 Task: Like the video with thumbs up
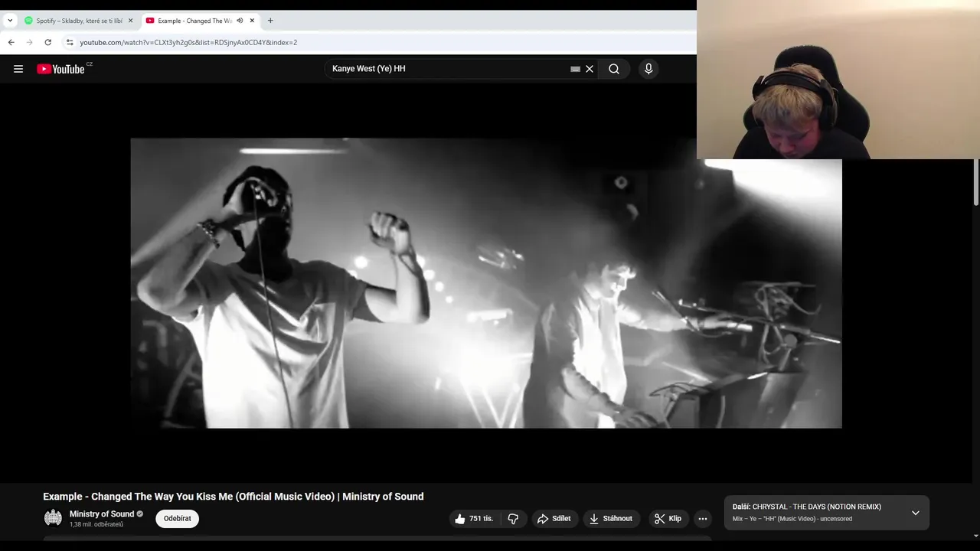pyautogui.click(x=474, y=519)
